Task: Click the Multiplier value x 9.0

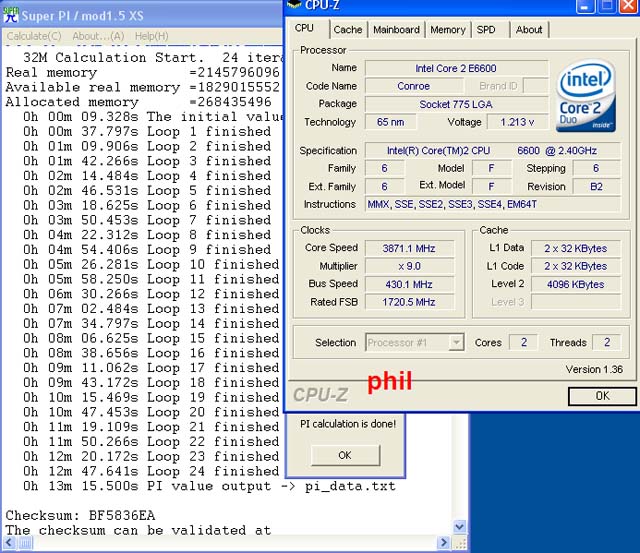Action: click(409, 266)
